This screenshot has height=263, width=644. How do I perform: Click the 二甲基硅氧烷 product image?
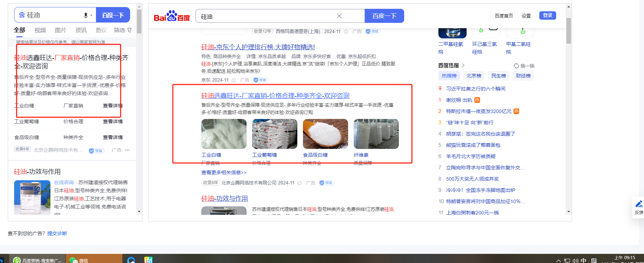pos(452,33)
